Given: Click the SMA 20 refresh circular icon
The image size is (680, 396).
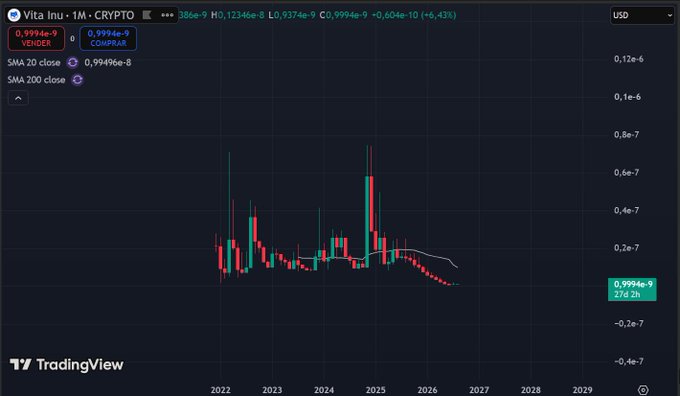Looking at the screenshot, I should click(72, 62).
